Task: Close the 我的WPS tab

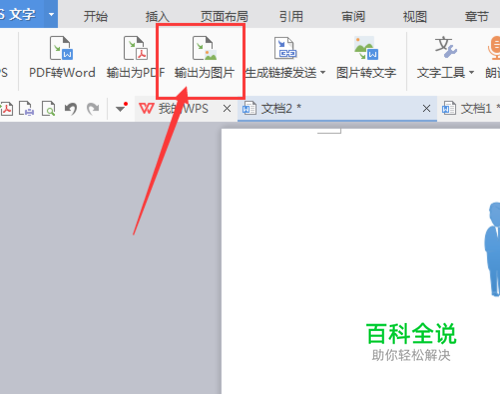Action: (x=227, y=109)
